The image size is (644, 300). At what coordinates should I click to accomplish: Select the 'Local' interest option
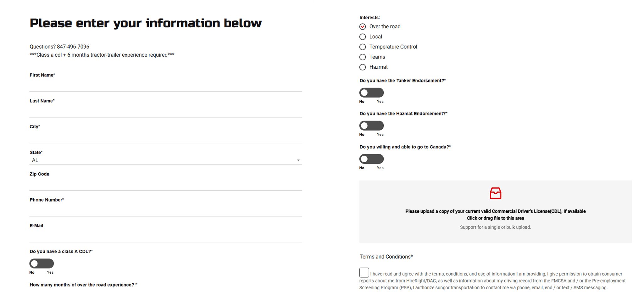click(362, 36)
